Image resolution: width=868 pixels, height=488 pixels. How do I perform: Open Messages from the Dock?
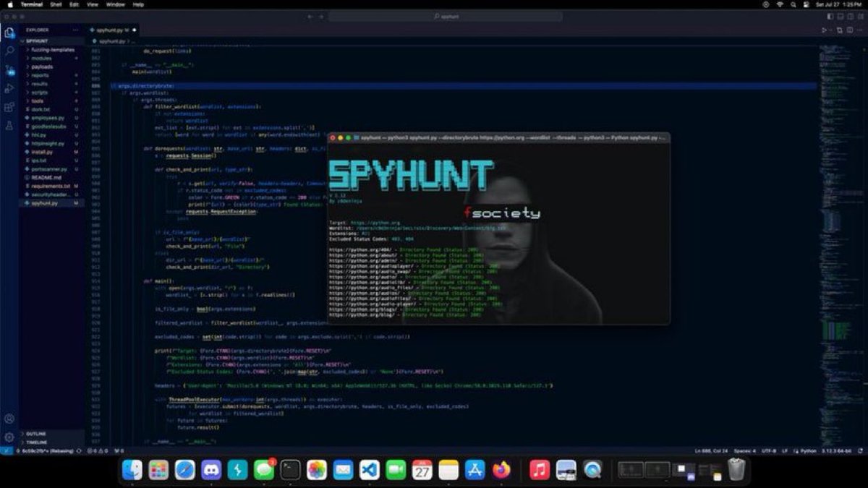point(264,470)
